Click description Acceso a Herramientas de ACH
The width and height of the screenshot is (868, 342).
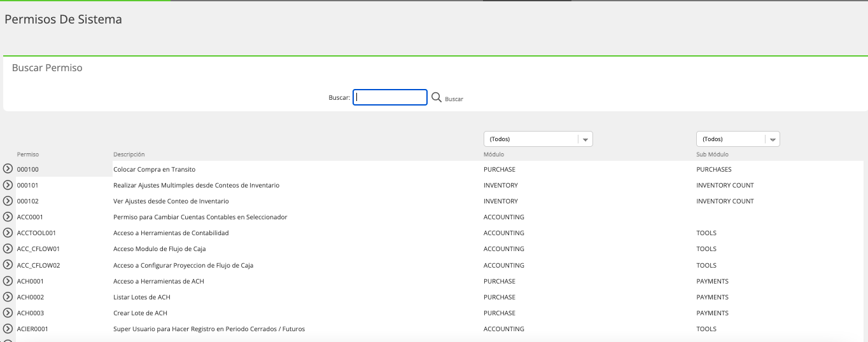(158, 282)
